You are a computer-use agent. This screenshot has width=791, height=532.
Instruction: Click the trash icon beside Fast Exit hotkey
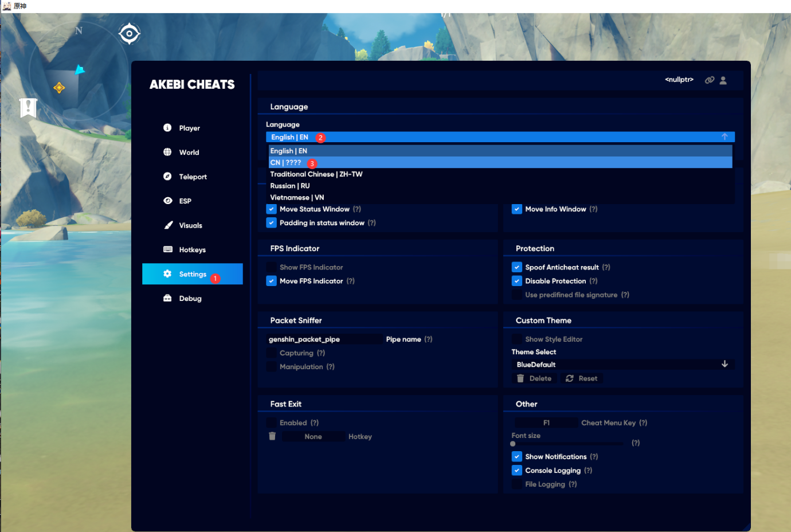click(x=272, y=436)
